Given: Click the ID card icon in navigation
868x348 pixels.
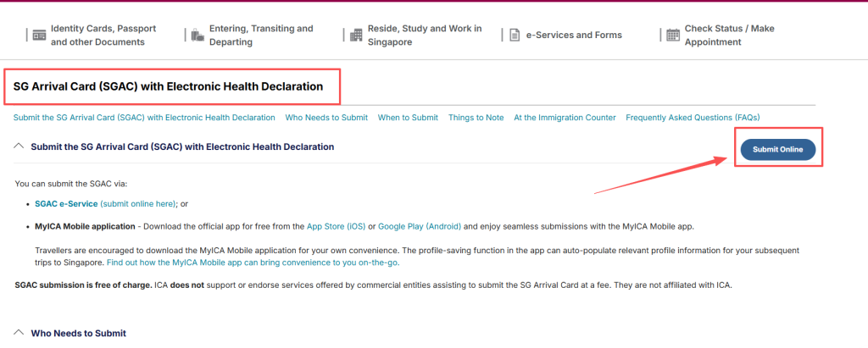Looking at the screenshot, I should [38, 36].
